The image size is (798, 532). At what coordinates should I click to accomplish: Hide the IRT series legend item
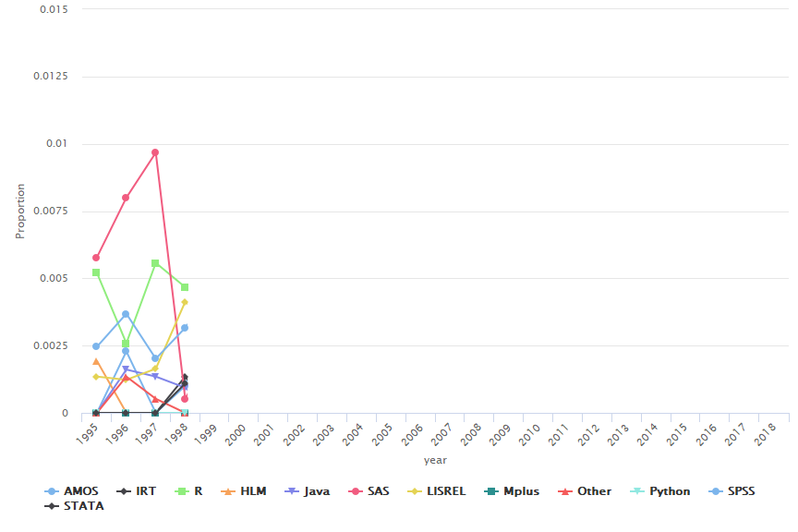(145, 491)
